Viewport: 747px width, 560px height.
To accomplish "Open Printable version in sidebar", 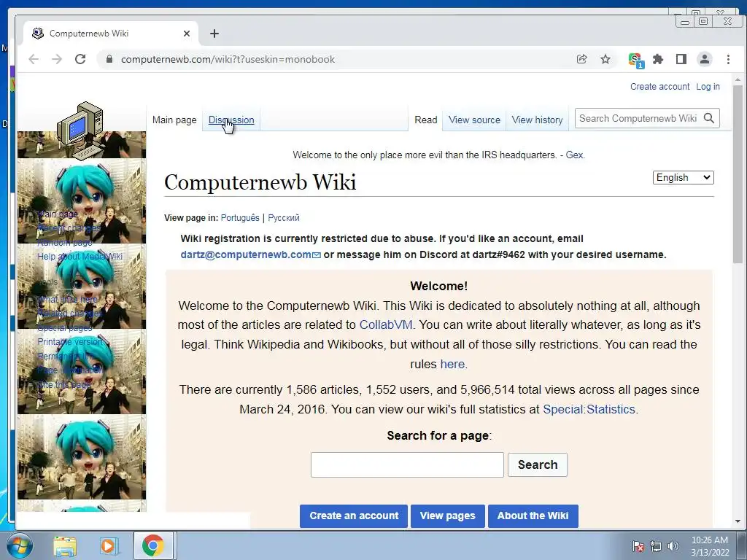I will click(70, 341).
